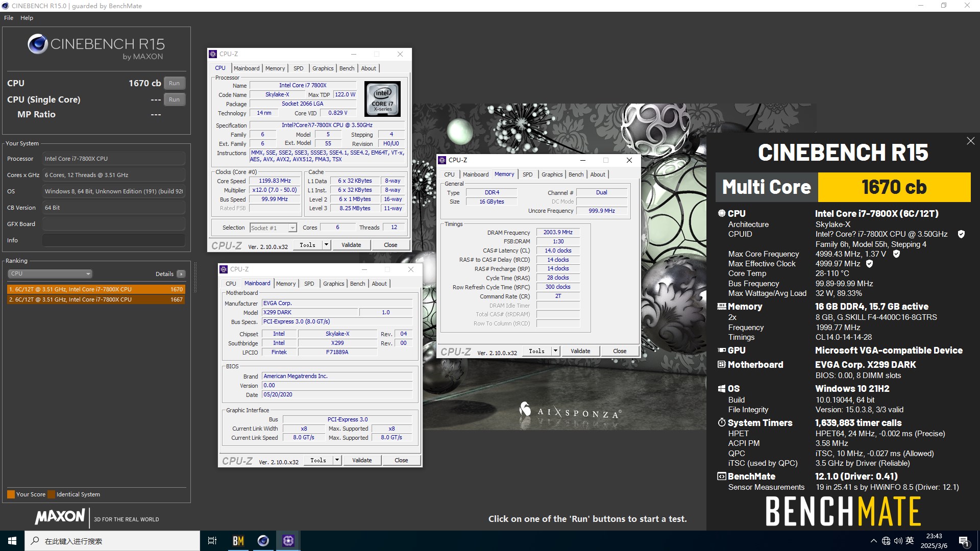Show hidden system tray icons
The width and height of the screenshot is (980, 551).
tap(873, 541)
